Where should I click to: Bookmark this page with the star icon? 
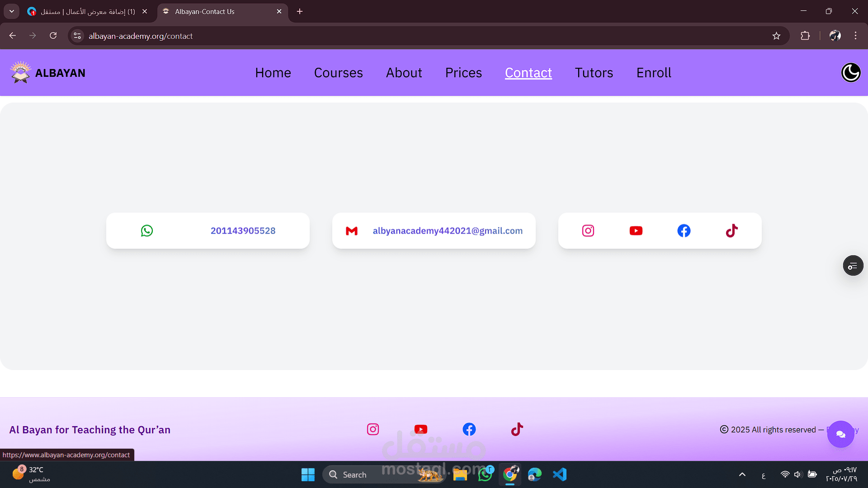(776, 36)
